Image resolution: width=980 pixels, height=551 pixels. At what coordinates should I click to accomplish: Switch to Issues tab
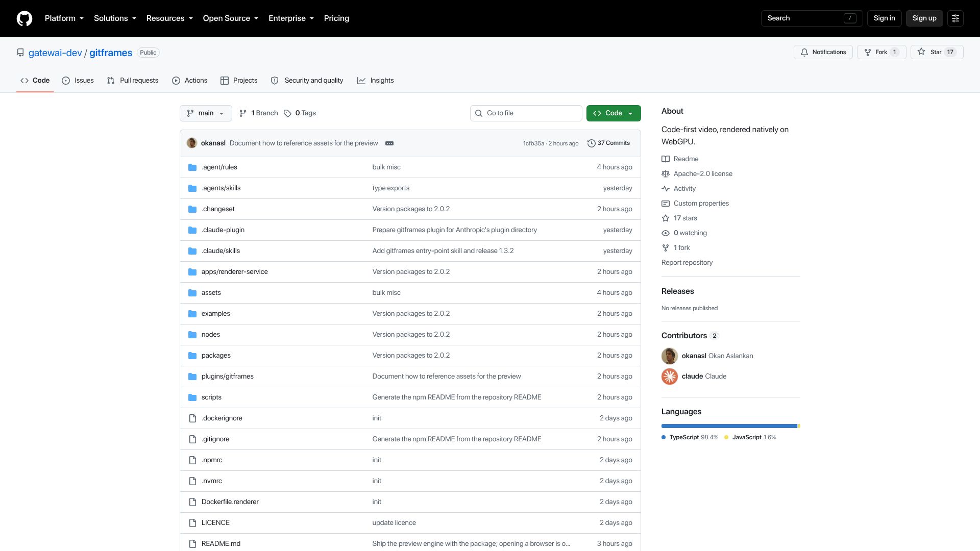78,81
